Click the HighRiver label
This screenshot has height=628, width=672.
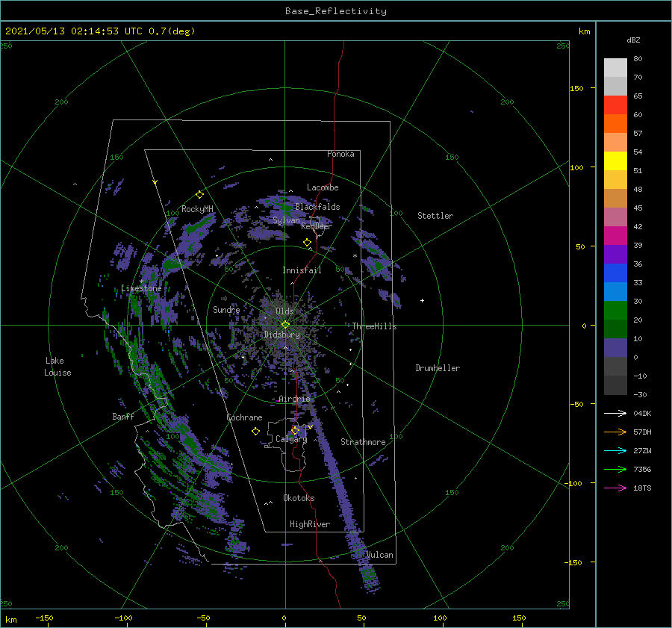tap(310, 524)
